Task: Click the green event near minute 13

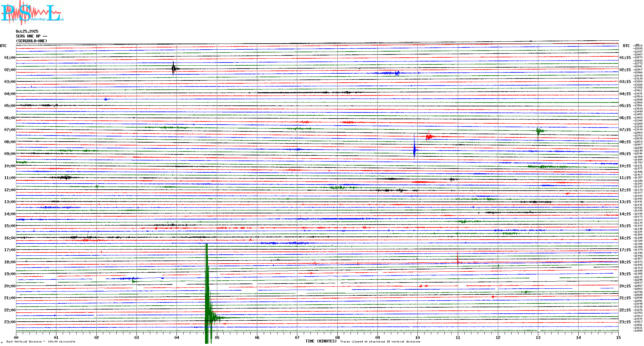Action: (x=539, y=131)
